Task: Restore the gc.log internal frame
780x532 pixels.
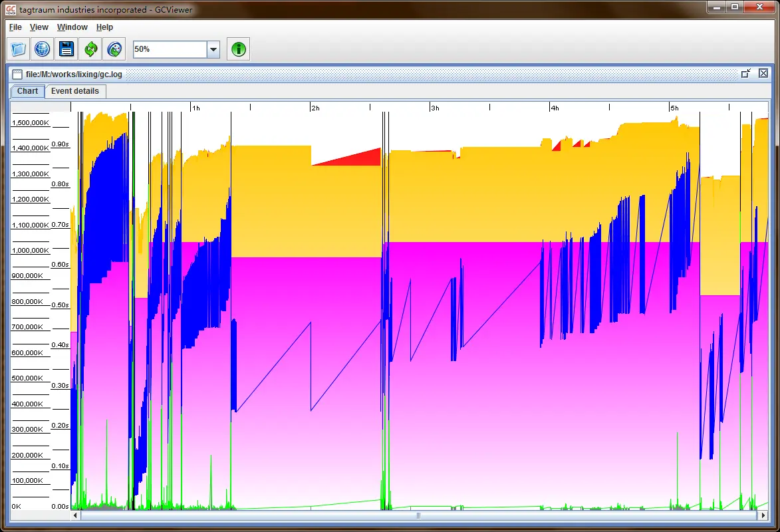Action: pyautogui.click(x=746, y=73)
